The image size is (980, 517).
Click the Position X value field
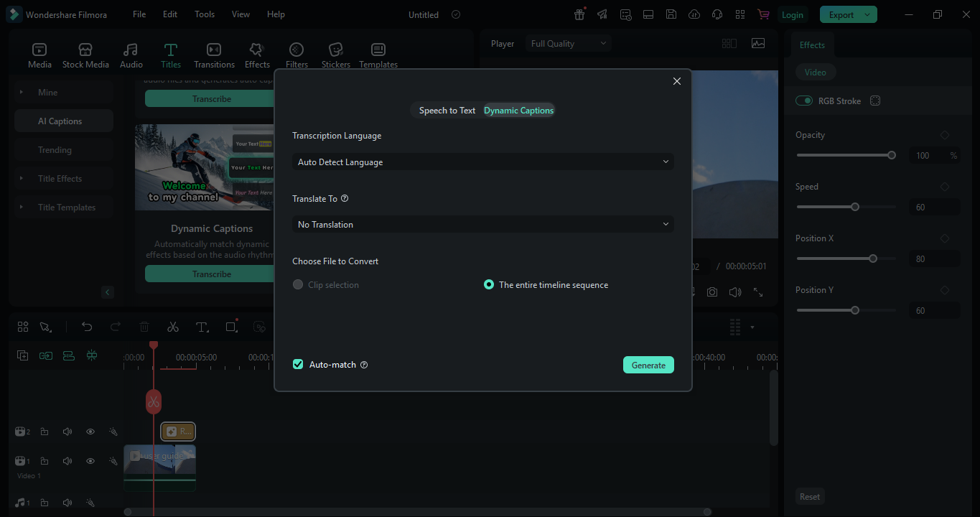pos(935,259)
